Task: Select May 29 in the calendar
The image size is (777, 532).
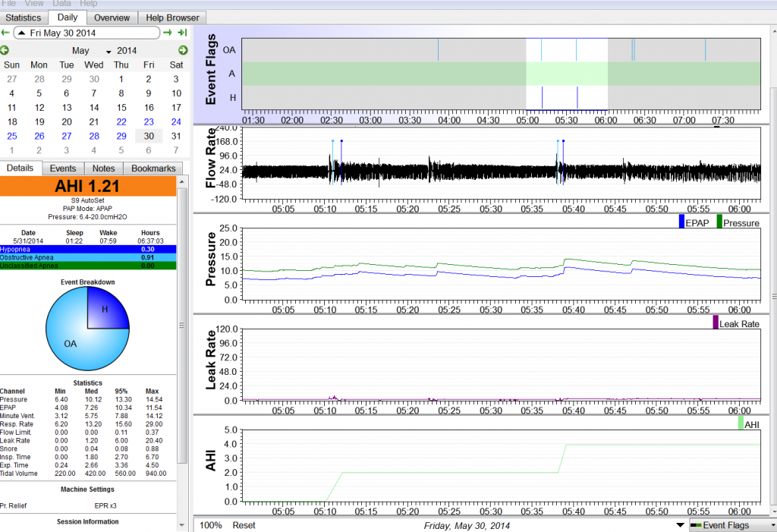Action: (121, 136)
